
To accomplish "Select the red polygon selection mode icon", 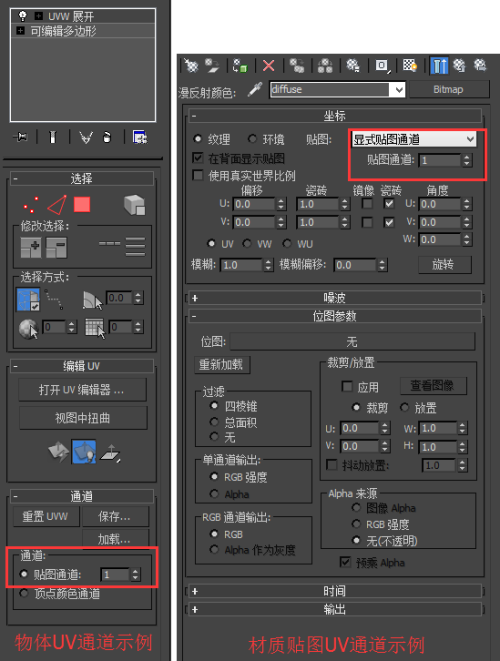I will [82, 205].
